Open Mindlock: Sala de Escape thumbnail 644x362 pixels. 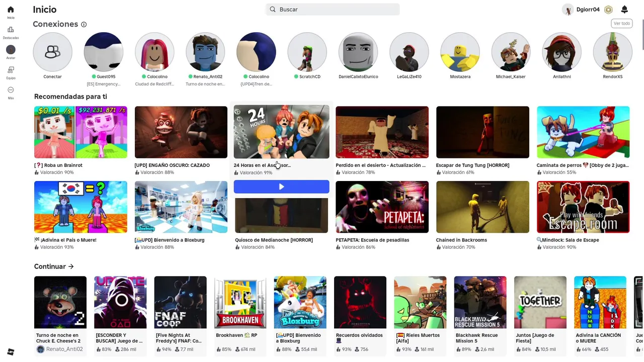583,207
